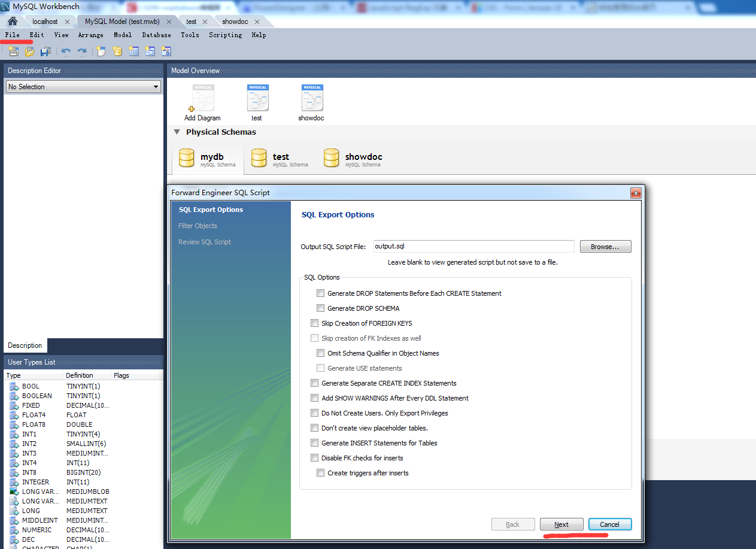The width and height of the screenshot is (756, 549).
Task: Select the test schema database icon
Action: coord(259,158)
